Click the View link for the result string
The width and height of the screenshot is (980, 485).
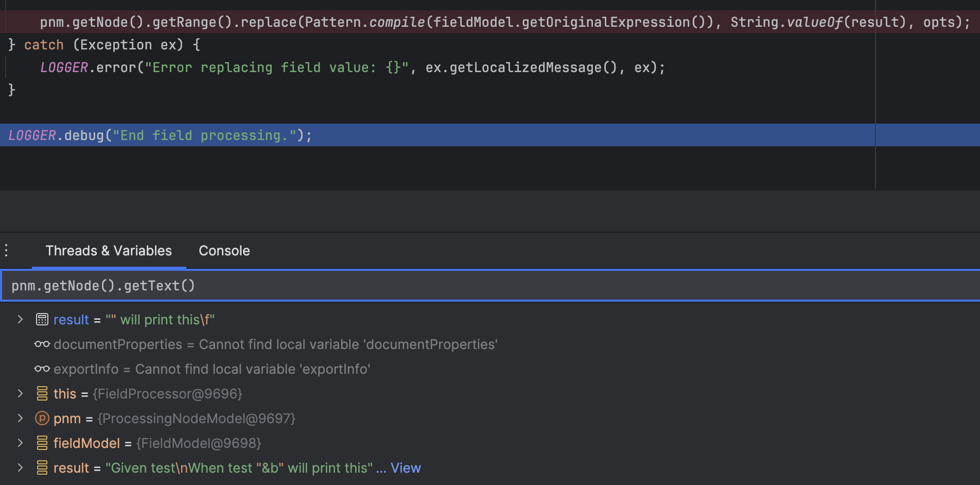click(406, 468)
